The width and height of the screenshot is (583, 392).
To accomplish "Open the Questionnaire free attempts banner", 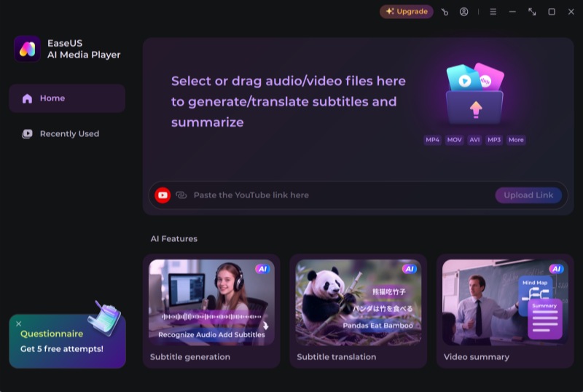I will click(67, 342).
